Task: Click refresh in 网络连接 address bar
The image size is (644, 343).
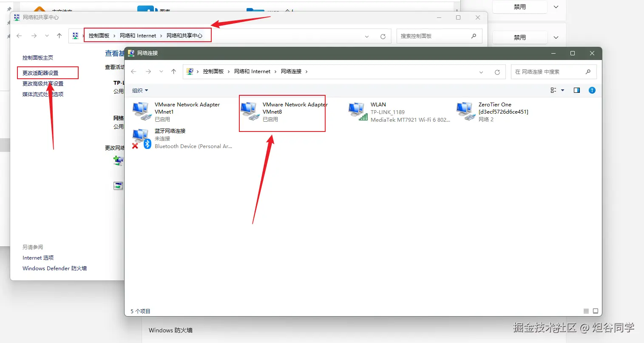Action: (497, 72)
